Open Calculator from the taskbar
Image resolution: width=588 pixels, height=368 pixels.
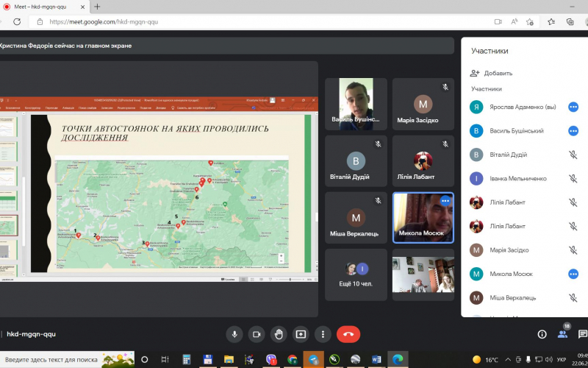[187, 360]
